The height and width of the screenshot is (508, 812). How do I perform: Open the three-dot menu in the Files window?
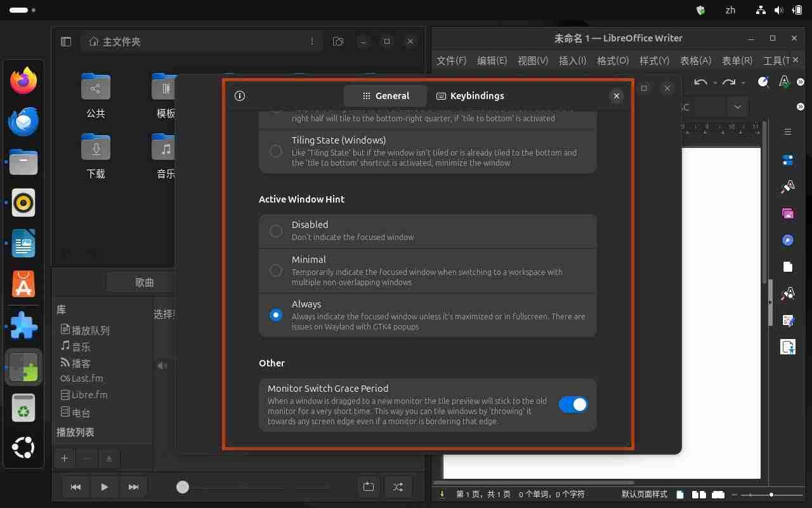(x=311, y=41)
